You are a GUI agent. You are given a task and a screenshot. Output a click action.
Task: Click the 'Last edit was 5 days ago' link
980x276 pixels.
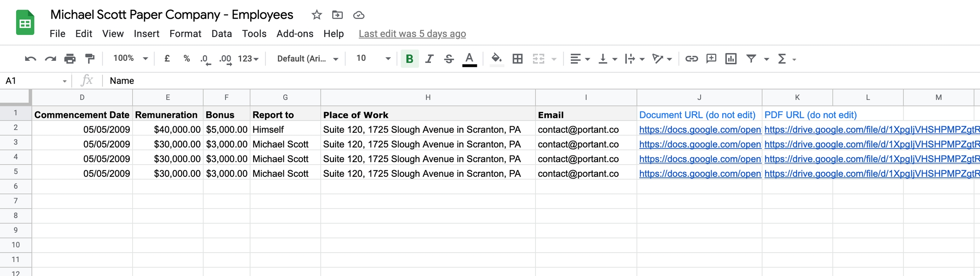tap(412, 34)
